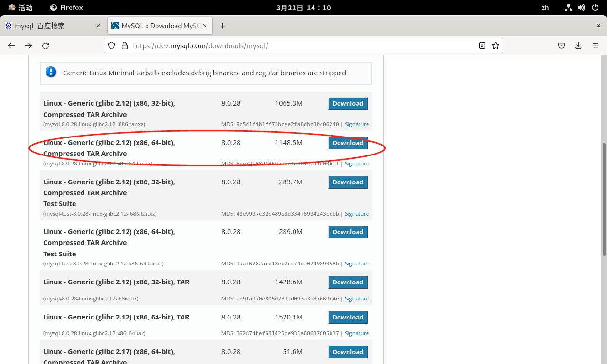
Task: Click MD5 hash starting with 362874be
Action: click(287, 333)
